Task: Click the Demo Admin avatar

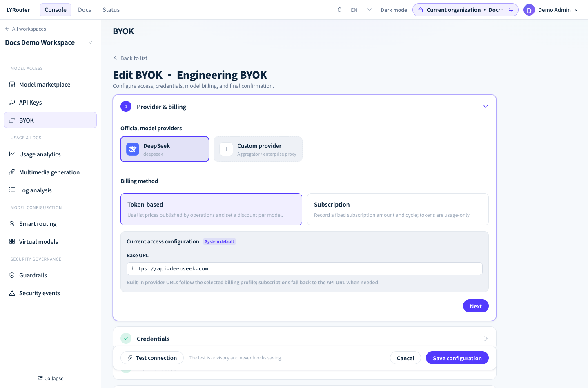Action: (529, 10)
